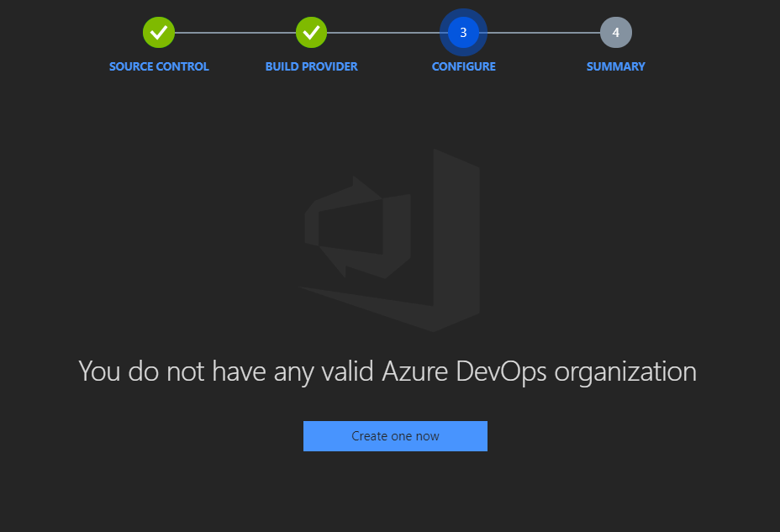Click the highlighted Configure step circle
The image size is (780, 532).
pos(464,32)
